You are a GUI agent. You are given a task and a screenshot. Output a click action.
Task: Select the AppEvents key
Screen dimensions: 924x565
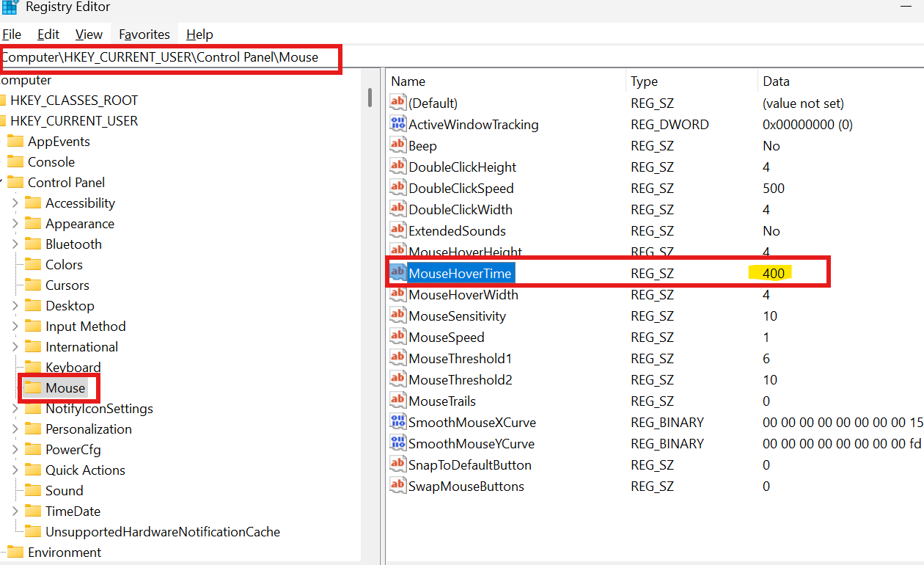(59, 141)
